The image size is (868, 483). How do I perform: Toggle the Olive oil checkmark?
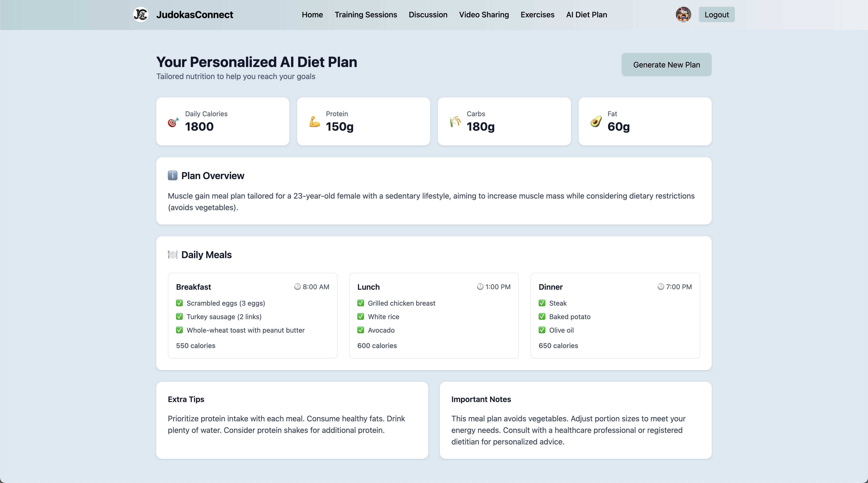(542, 330)
